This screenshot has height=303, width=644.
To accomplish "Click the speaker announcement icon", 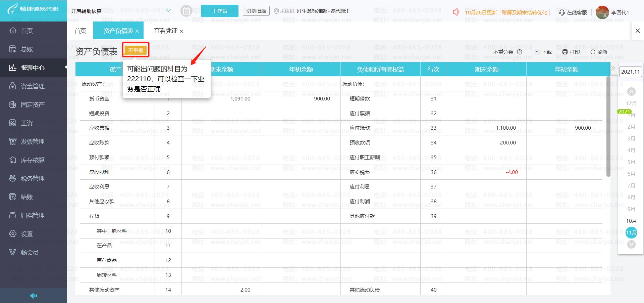I will click(456, 12).
